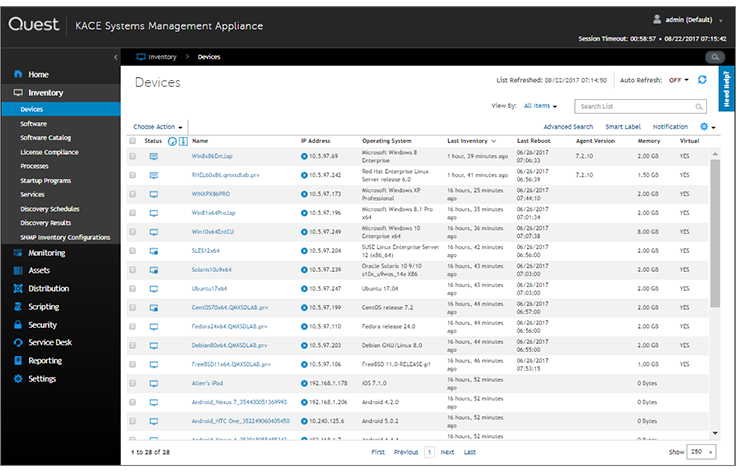Toggle the select-all devices checkbox
Screen dimensions: 736x471
133,141
